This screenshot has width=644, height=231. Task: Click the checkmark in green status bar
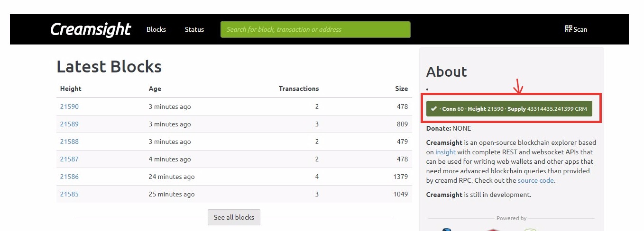[x=434, y=109]
